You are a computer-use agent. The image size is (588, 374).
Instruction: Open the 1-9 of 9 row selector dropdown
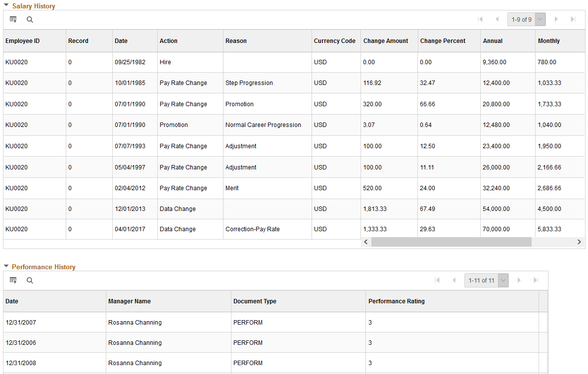pyautogui.click(x=541, y=19)
